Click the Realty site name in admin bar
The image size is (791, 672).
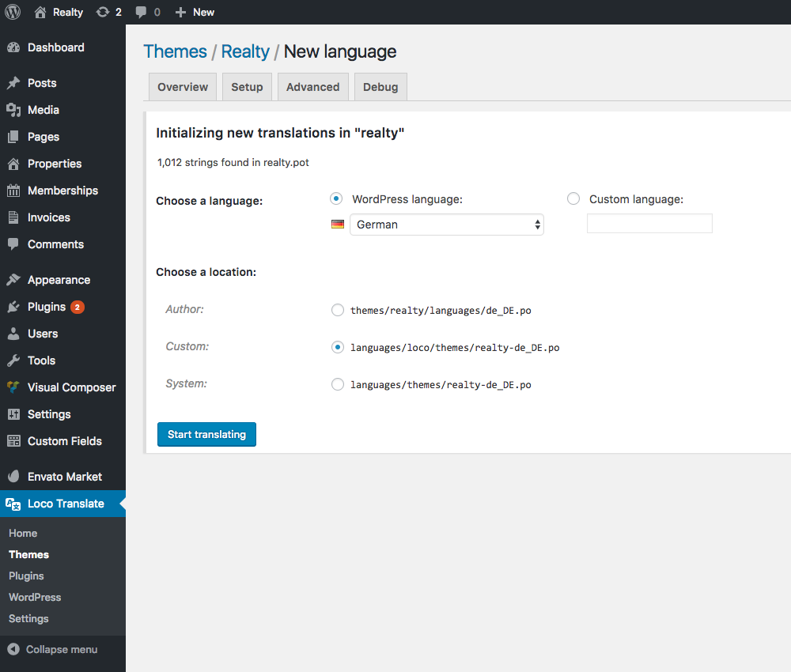pos(67,12)
